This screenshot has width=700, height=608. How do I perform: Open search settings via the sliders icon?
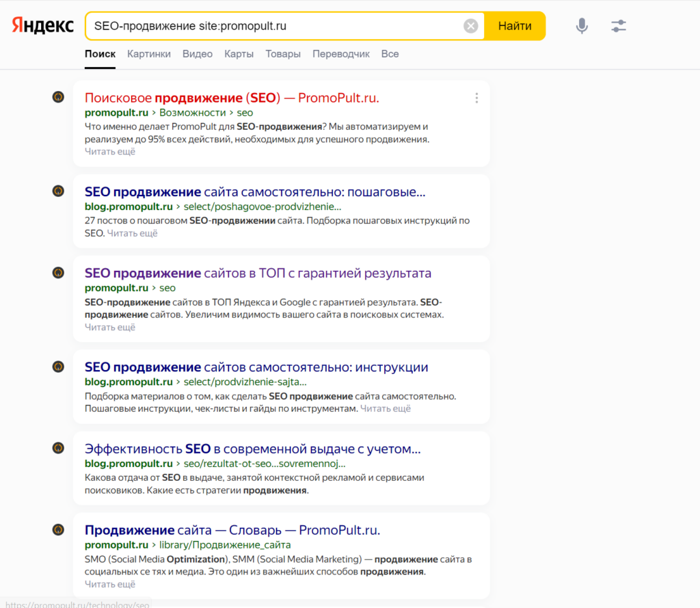click(619, 26)
